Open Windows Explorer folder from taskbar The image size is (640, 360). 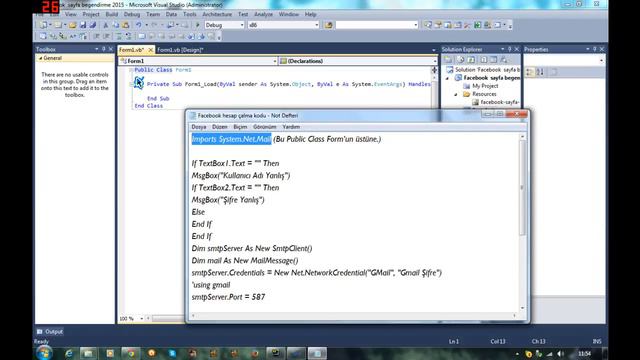(x=88, y=353)
